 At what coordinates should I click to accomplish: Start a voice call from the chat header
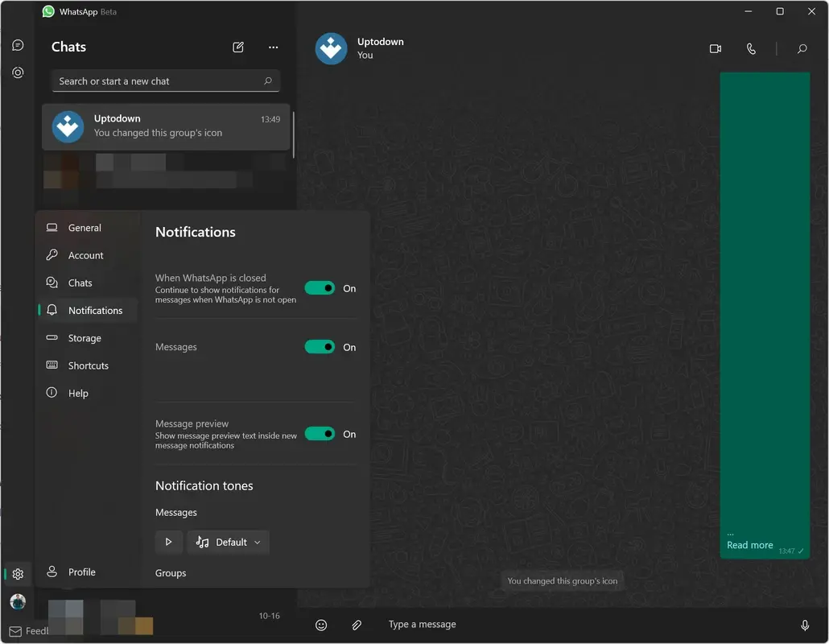click(x=751, y=48)
